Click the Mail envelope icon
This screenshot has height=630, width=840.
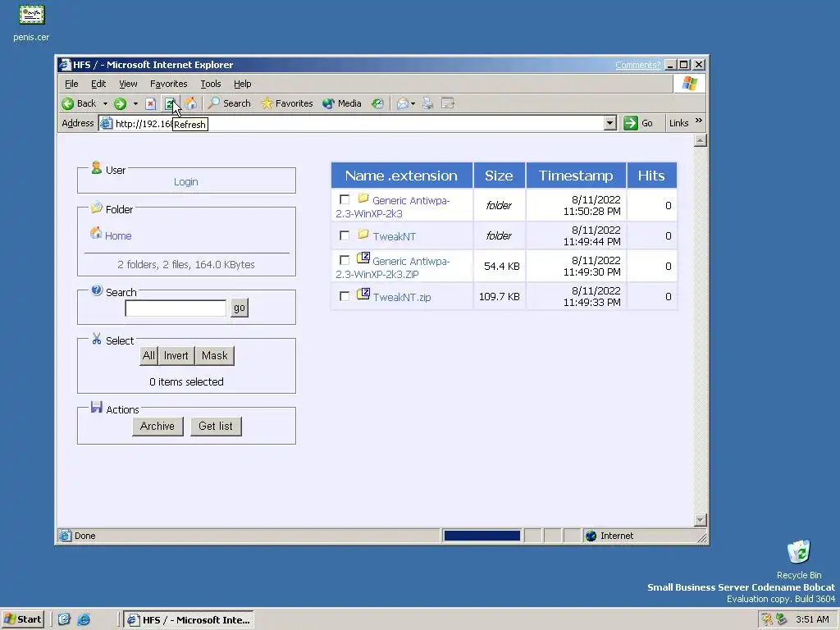tap(402, 103)
